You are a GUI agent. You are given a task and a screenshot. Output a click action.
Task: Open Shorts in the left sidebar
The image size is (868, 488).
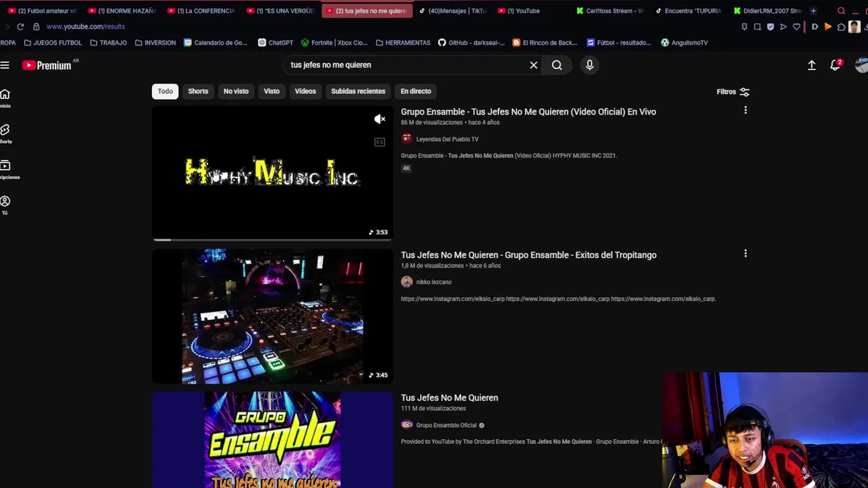[x=5, y=134]
